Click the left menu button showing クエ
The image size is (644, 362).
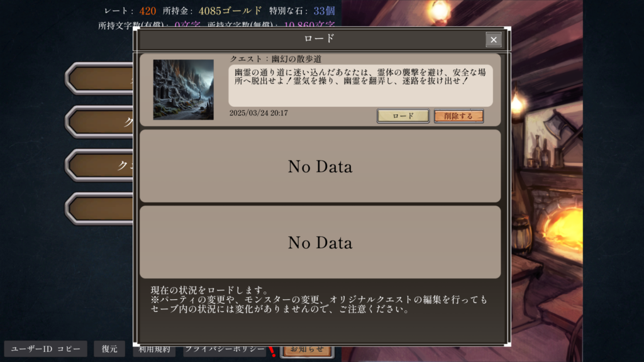coord(99,165)
